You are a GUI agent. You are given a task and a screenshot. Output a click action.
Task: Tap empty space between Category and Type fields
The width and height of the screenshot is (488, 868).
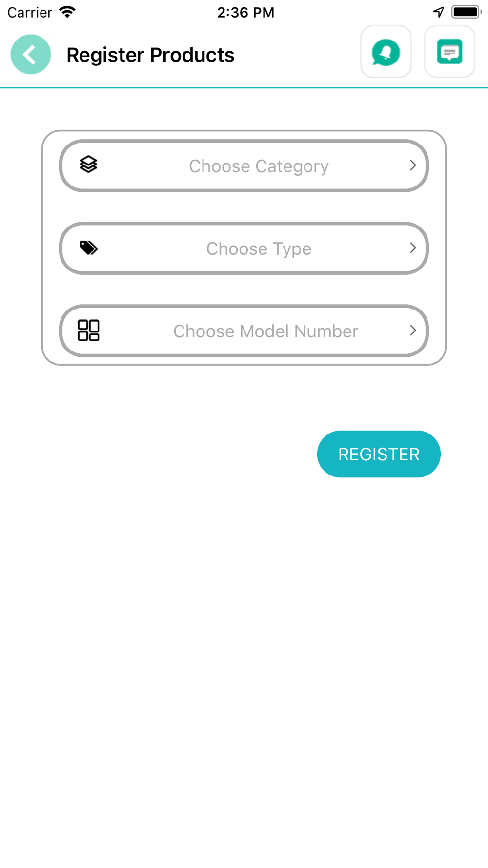point(244,207)
